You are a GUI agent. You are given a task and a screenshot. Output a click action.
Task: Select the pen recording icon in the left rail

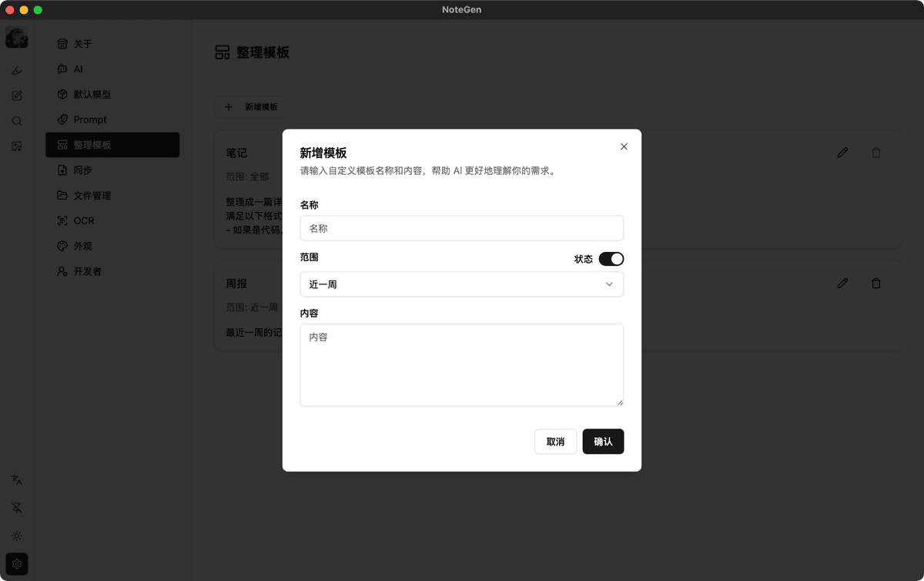click(16, 69)
